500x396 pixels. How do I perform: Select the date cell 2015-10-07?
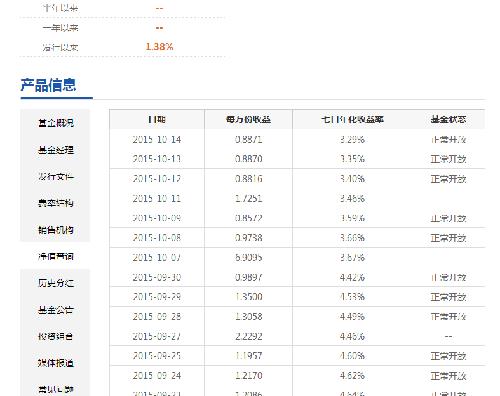pyautogui.click(x=157, y=257)
